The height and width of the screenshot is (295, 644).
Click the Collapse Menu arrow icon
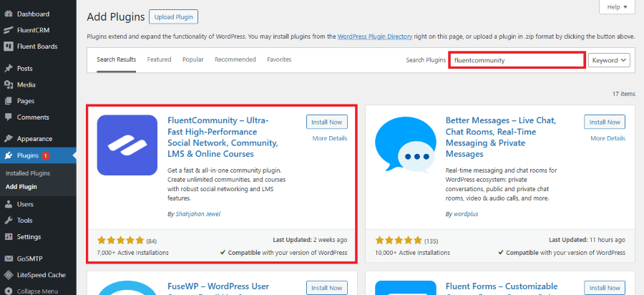pyautogui.click(x=8, y=291)
